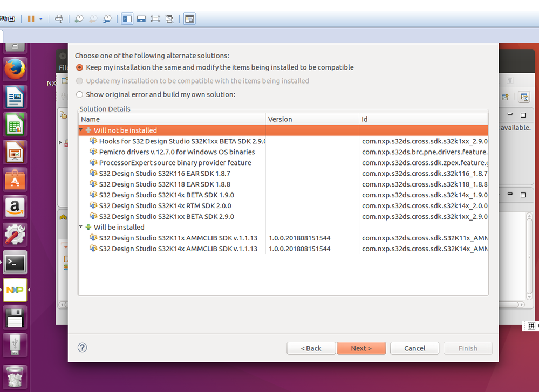539x392 pixels.
Task: Select 'Update my installation to be compatible' option
Action: (x=79, y=81)
